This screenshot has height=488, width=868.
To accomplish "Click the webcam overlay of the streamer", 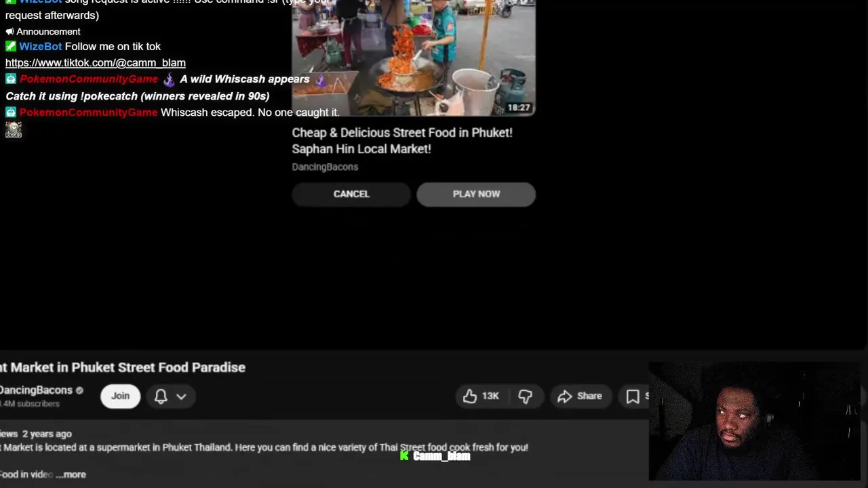I will pos(754,422).
